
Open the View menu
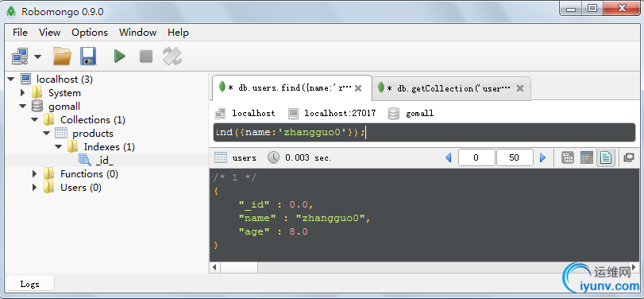[50, 33]
